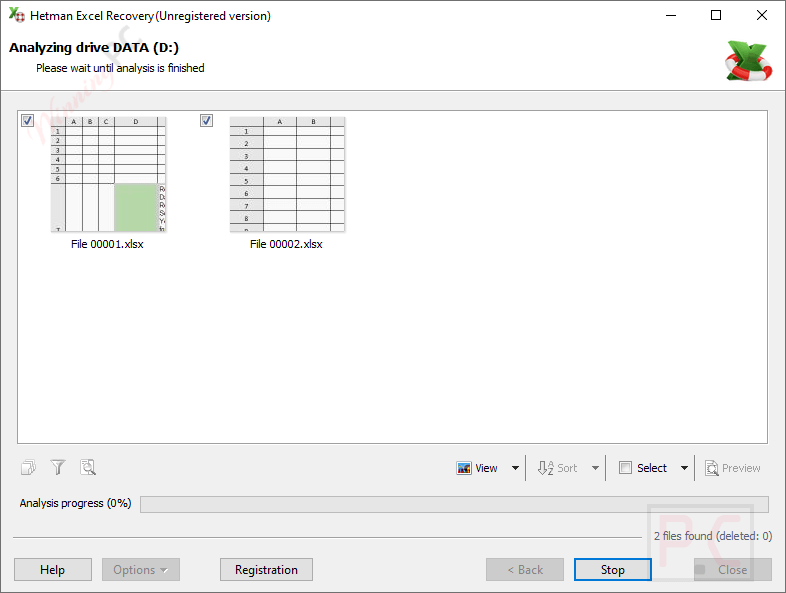Click the 'Analysis progress (0%)' label
786x593 pixels.
[x=75, y=503]
